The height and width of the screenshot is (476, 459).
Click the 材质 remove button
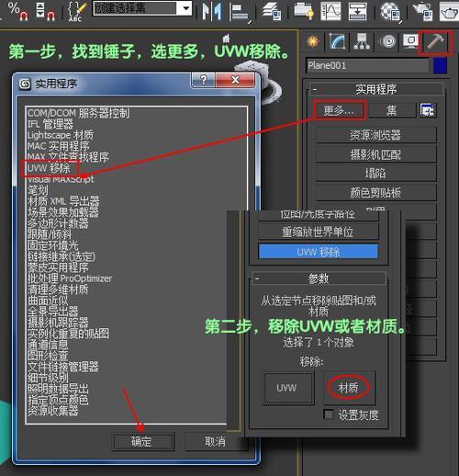tap(349, 388)
